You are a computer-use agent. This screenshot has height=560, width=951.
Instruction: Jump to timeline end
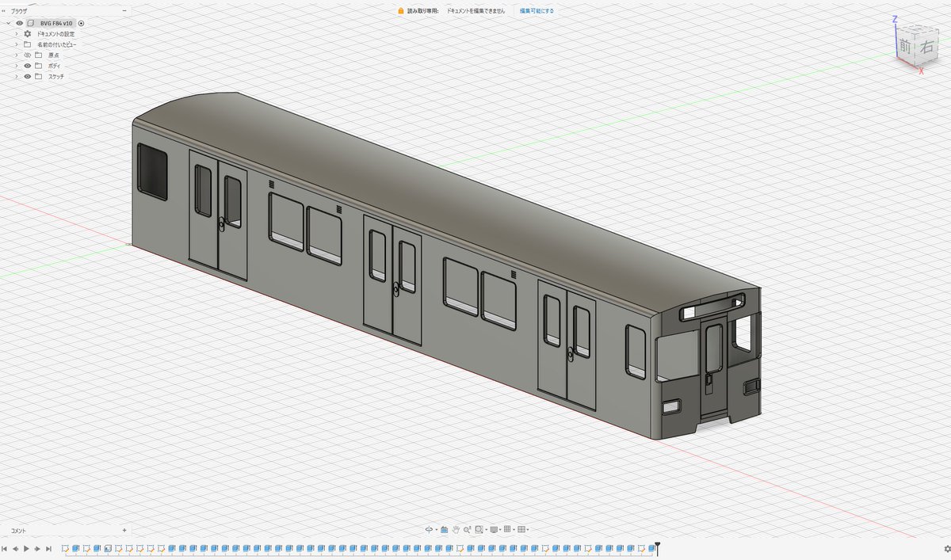(48, 548)
